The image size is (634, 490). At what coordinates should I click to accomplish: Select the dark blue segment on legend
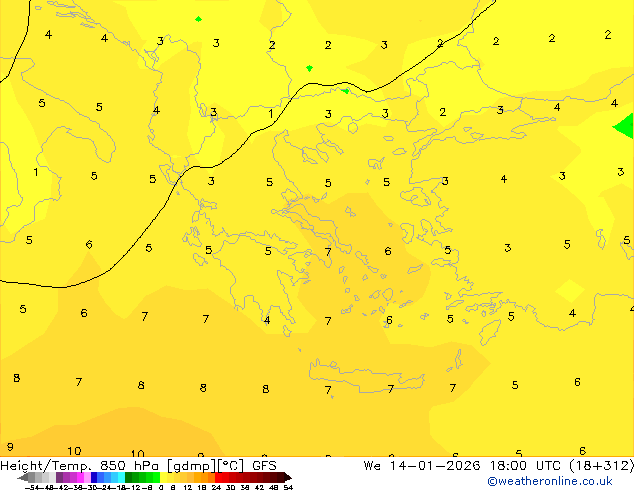click(94, 477)
